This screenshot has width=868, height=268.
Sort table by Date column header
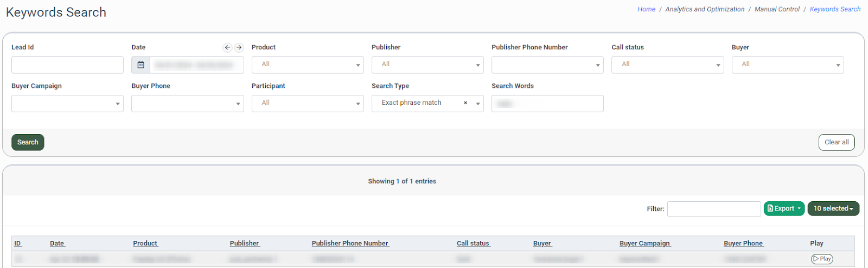(x=57, y=244)
